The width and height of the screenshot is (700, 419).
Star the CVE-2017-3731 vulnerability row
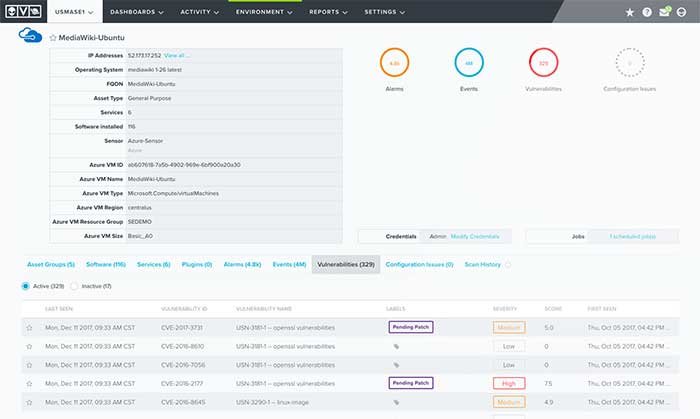tap(29, 328)
